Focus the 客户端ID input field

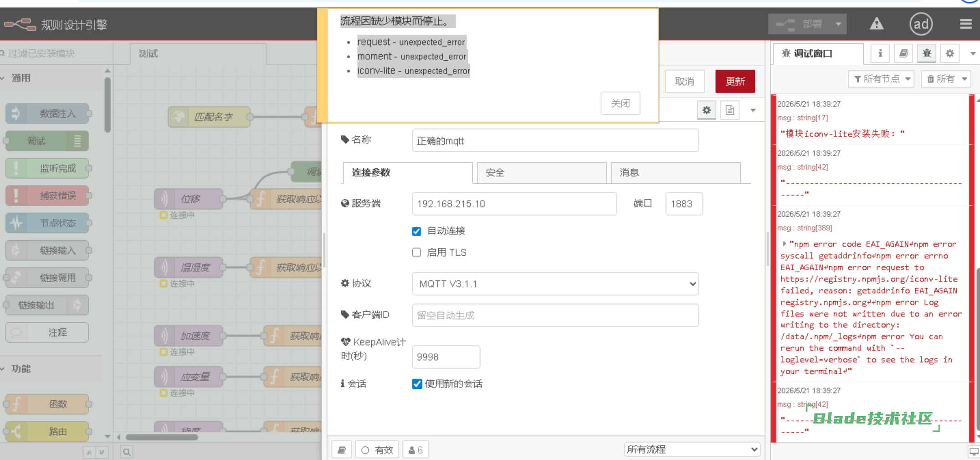pyautogui.click(x=555, y=315)
